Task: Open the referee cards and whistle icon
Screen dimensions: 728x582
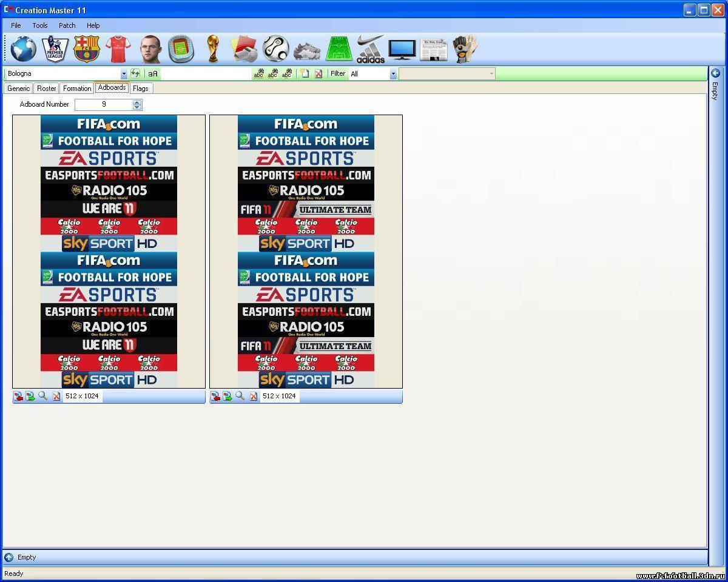Action: click(246, 48)
